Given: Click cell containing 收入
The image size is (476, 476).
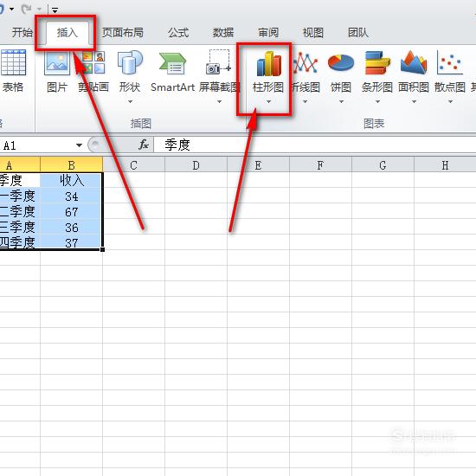Looking at the screenshot, I should [71, 180].
